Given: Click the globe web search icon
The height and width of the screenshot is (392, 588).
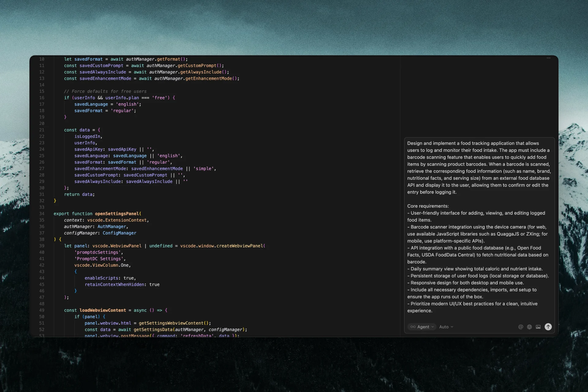Looking at the screenshot, I should pos(529,327).
